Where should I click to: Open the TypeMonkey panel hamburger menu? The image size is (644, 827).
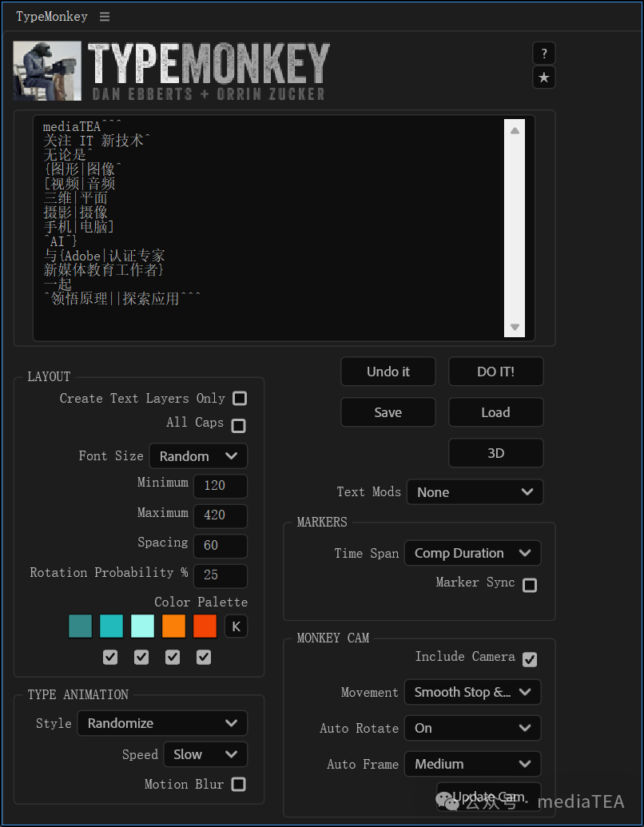pyautogui.click(x=105, y=17)
